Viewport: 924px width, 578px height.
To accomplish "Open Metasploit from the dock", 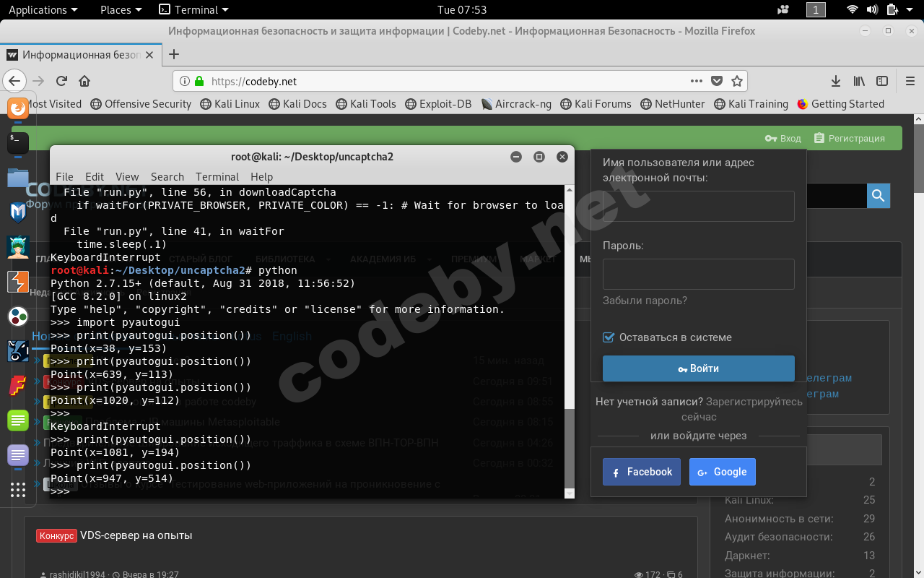I will [17, 214].
